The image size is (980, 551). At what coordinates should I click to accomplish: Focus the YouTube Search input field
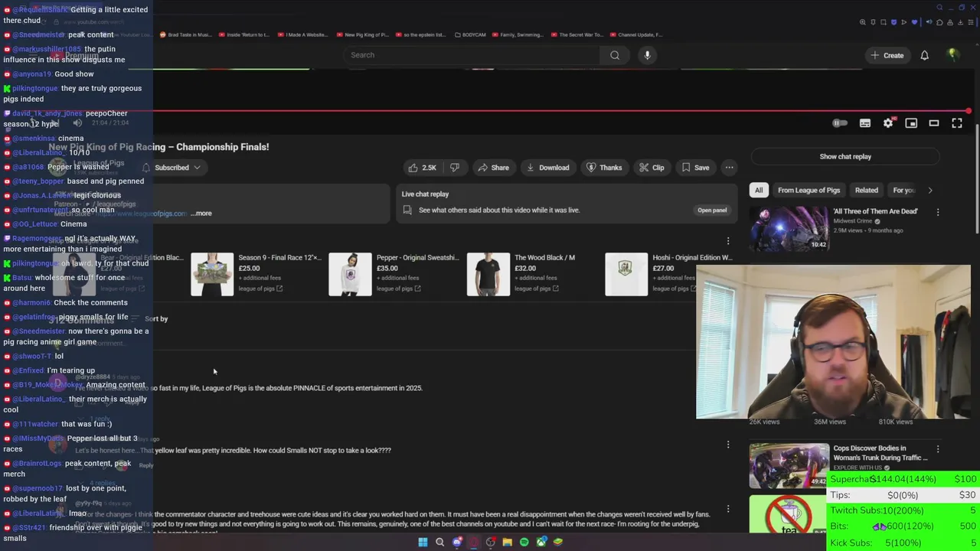[x=471, y=55]
